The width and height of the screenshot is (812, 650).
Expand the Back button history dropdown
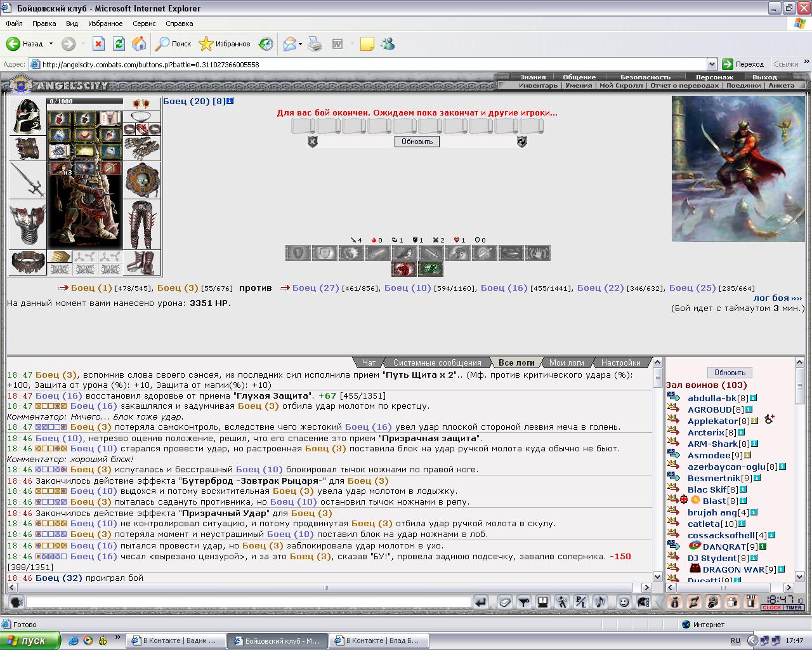click(x=51, y=44)
